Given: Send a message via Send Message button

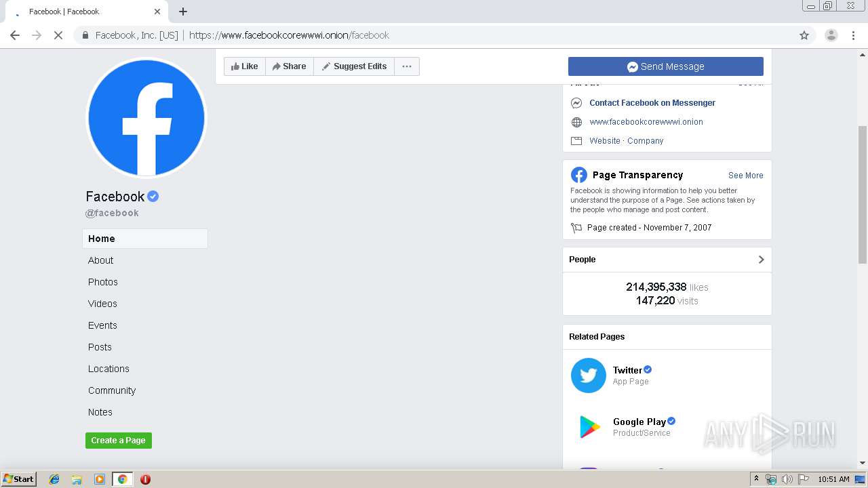Looking at the screenshot, I should click(666, 66).
